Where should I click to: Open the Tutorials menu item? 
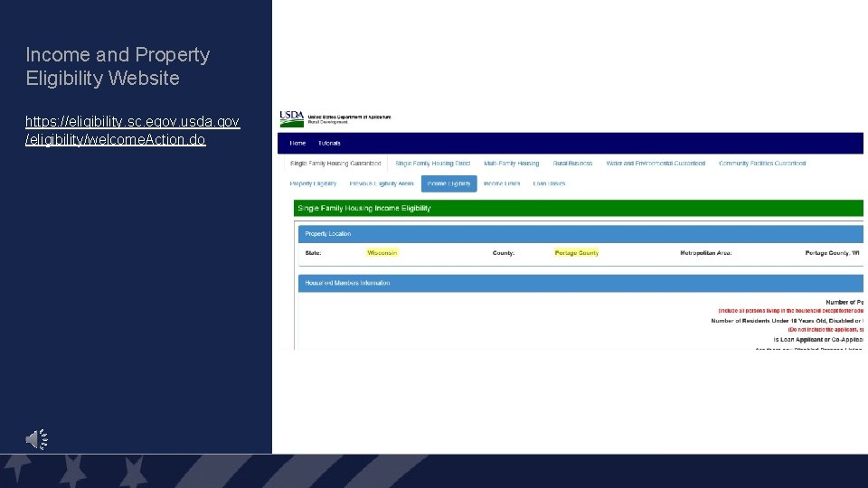coord(329,144)
